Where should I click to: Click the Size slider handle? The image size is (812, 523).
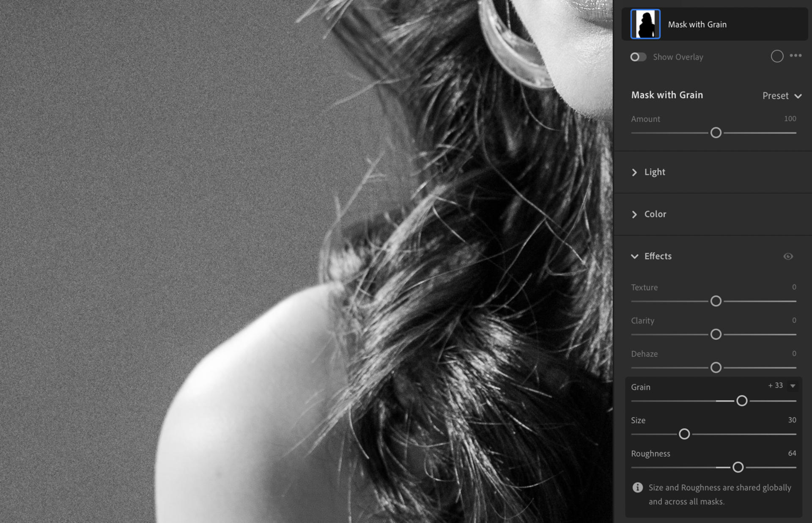tap(684, 434)
